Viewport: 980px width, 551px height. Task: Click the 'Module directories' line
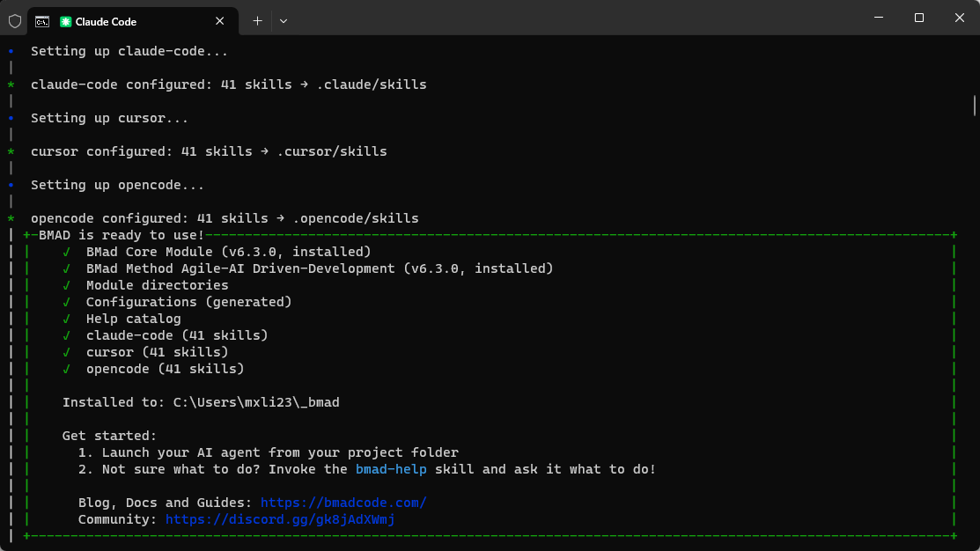click(x=157, y=285)
